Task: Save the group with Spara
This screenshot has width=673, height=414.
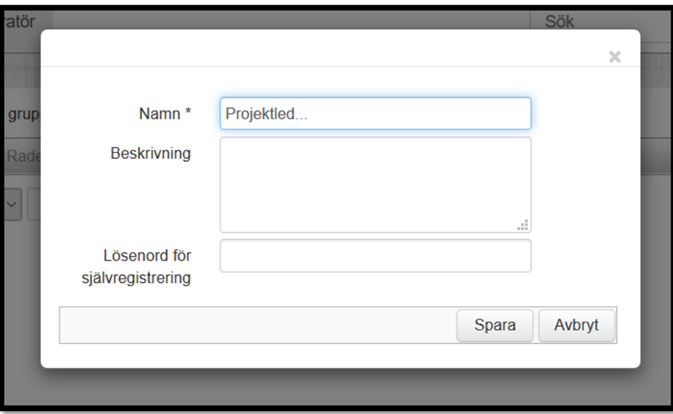Action: pyautogui.click(x=495, y=325)
